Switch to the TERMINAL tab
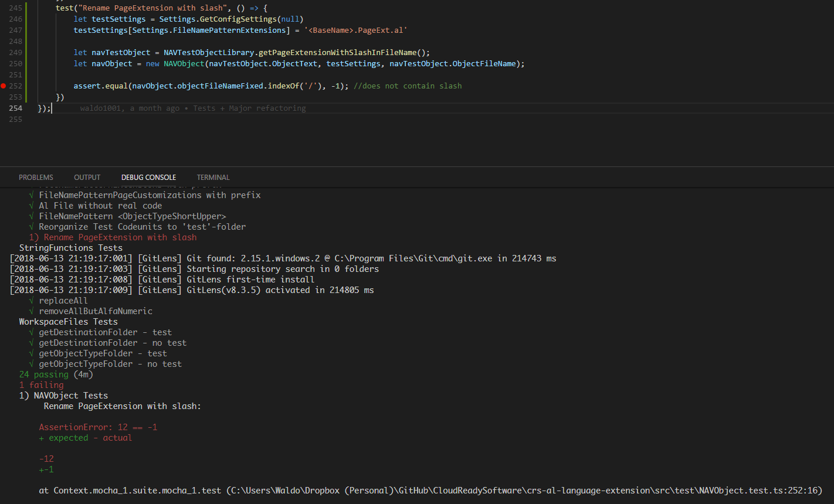The width and height of the screenshot is (834, 504). pos(213,177)
